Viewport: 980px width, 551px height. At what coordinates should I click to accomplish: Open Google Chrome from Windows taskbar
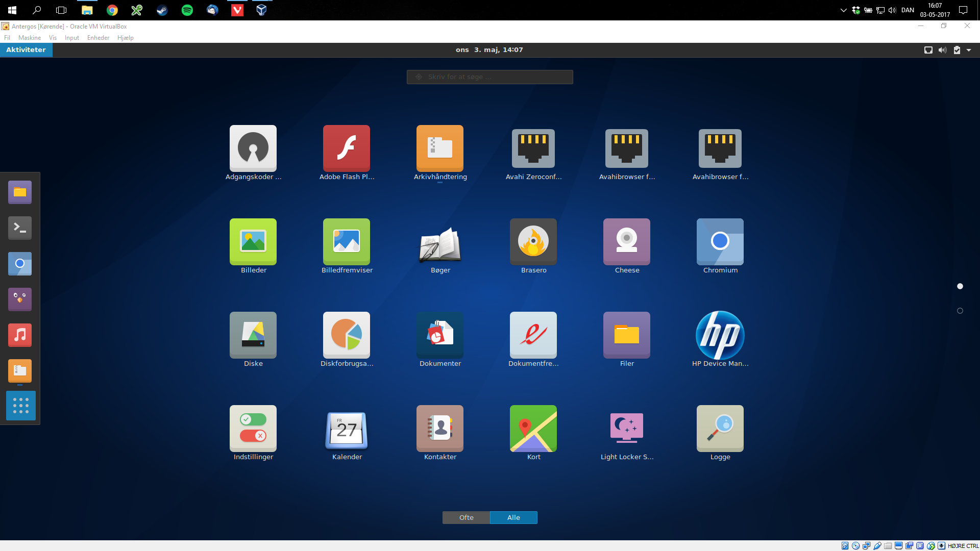coord(112,10)
